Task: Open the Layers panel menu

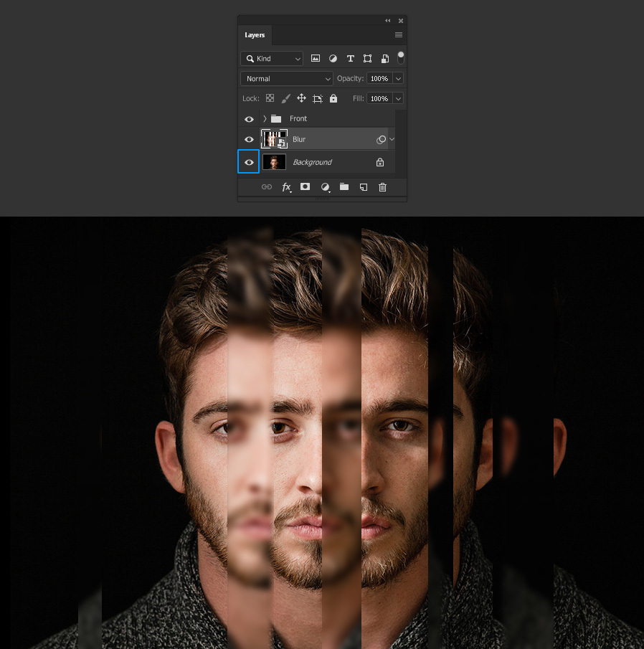Action: (399, 34)
